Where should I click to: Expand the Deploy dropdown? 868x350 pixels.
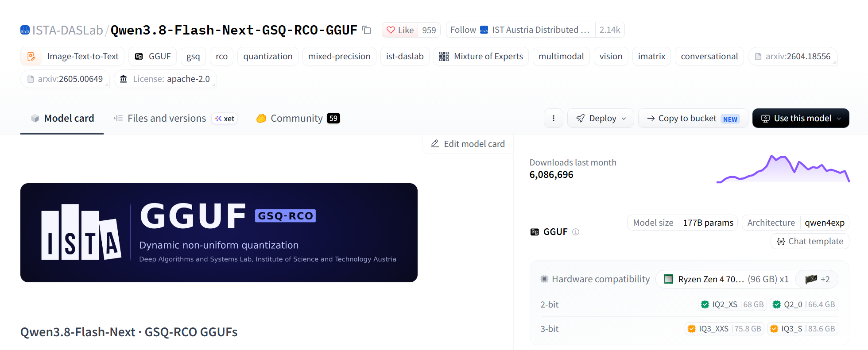601,118
